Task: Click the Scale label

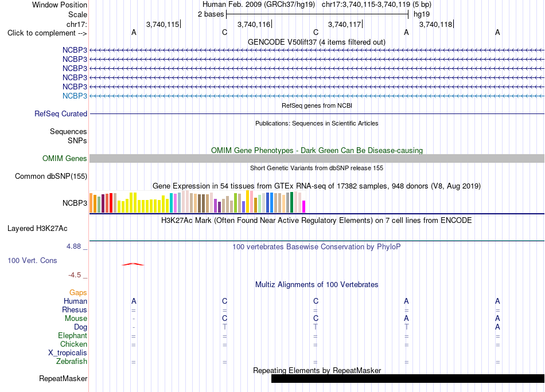Action: (x=78, y=14)
